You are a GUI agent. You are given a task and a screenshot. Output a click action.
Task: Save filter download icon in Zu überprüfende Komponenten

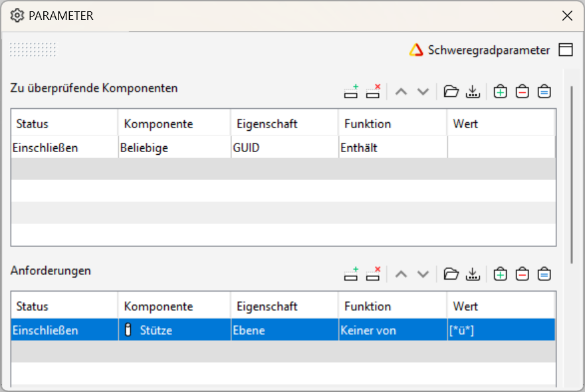pyautogui.click(x=473, y=92)
